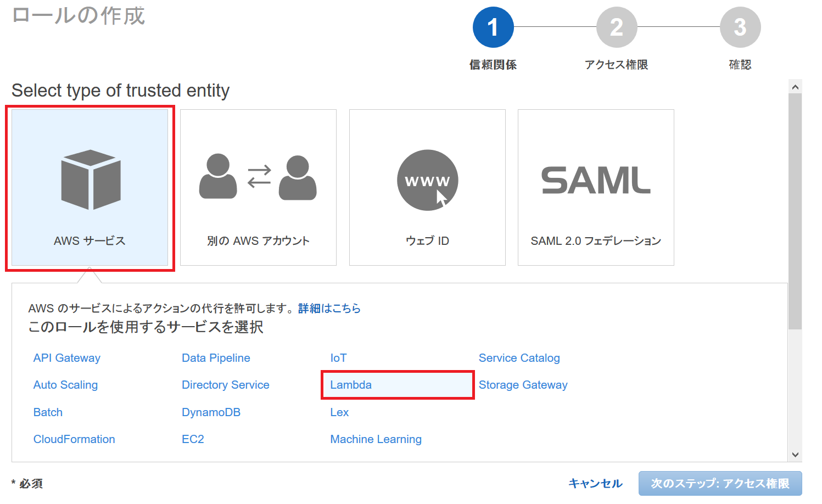Image resolution: width=822 pixels, height=504 pixels.
Task: Click the Select type of trusted entity heading
Action: pyautogui.click(x=121, y=91)
